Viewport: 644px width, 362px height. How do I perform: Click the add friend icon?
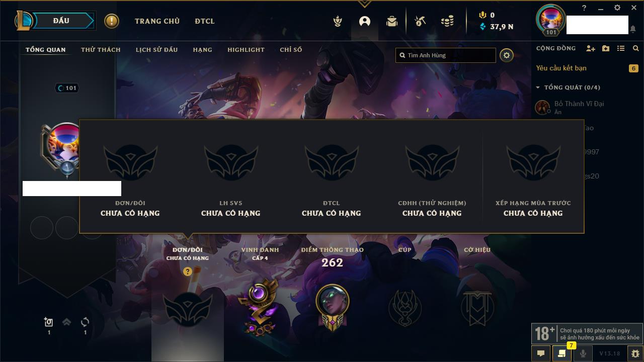(591, 48)
